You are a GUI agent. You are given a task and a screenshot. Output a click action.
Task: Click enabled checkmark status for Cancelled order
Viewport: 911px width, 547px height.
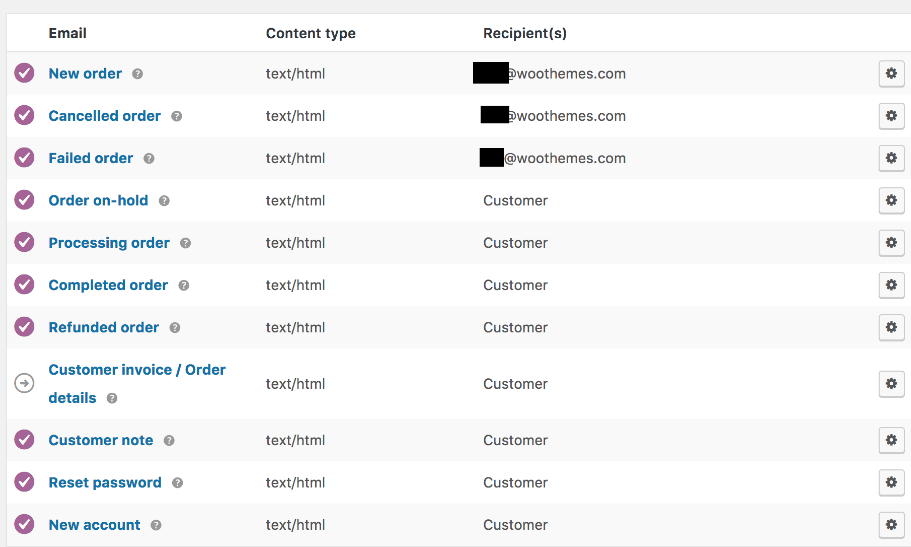(24, 115)
